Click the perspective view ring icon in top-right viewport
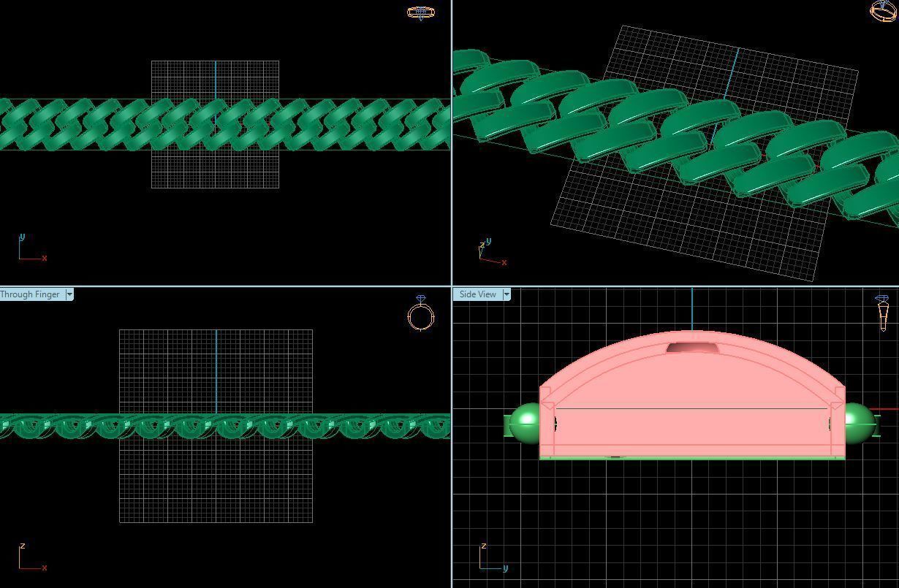This screenshot has height=588, width=899. (884, 10)
